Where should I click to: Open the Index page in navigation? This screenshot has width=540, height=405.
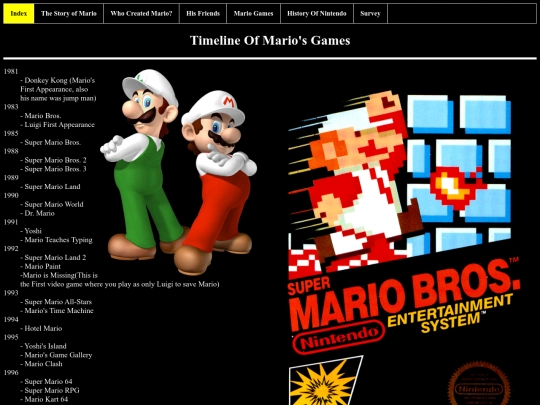[x=19, y=13]
